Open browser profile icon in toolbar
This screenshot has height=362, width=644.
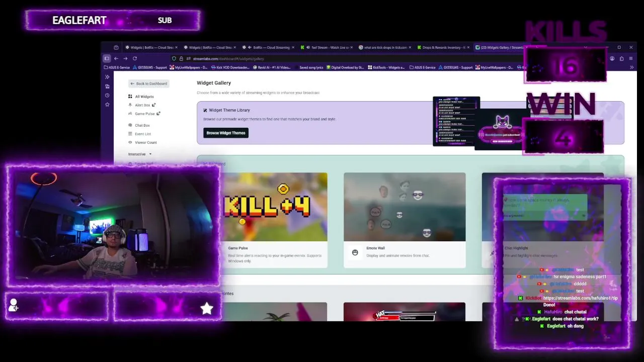(612, 58)
